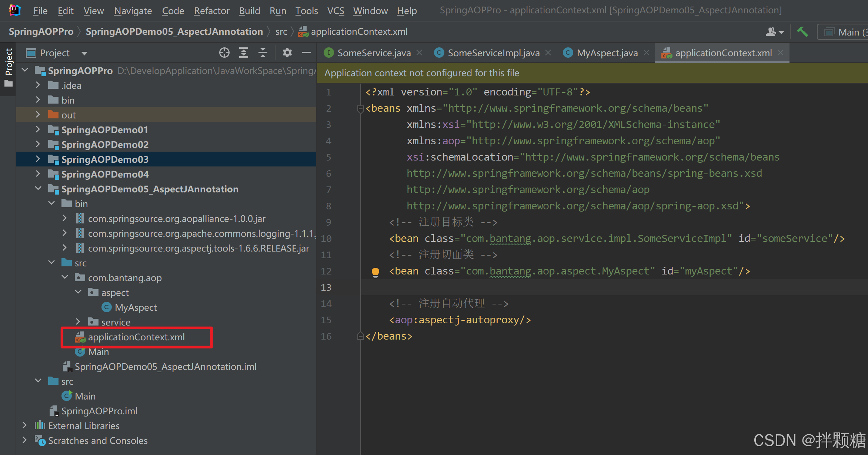The width and height of the screenshot is (868, 455).
Task: Click the Expand All icon in Project panel
Action: (x=243, y=53)
